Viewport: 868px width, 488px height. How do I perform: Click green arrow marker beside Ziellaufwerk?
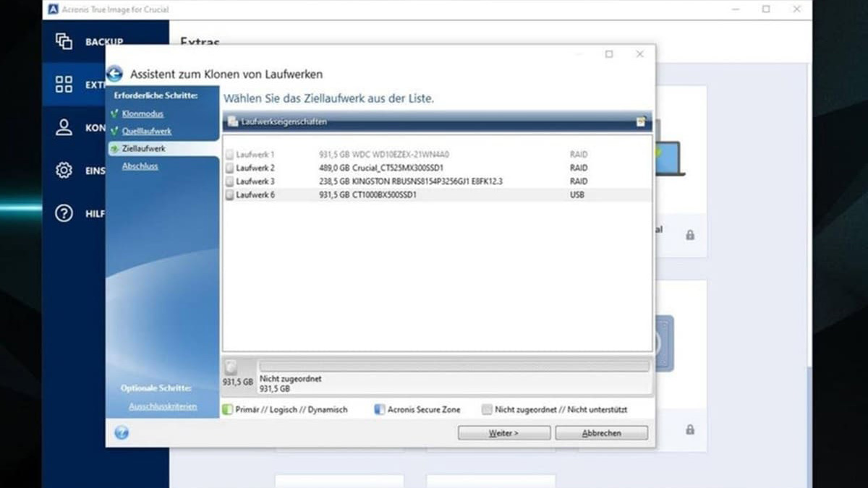pos(114,149)
